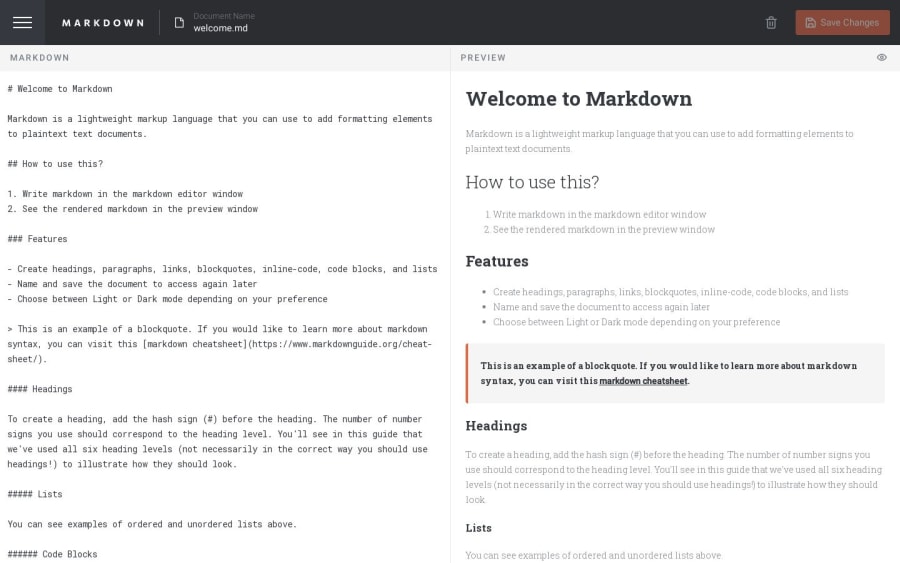Click the PREVIEW pane header label

(483, 57)
